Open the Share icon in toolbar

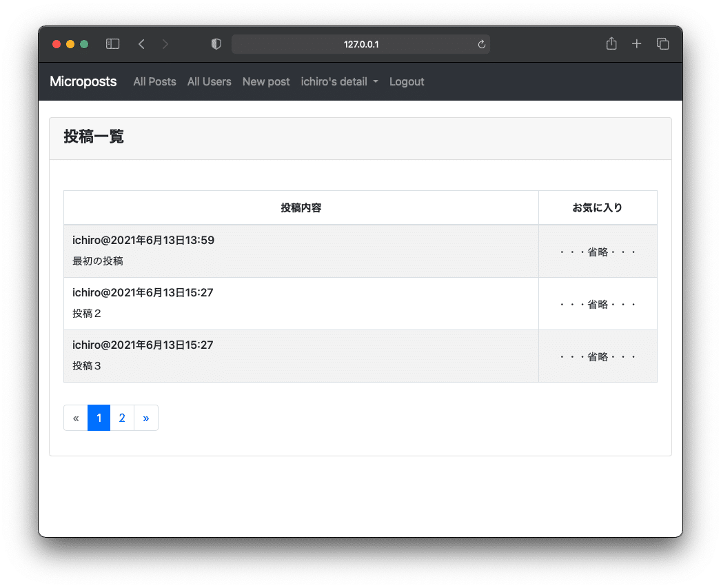[611, 43]
